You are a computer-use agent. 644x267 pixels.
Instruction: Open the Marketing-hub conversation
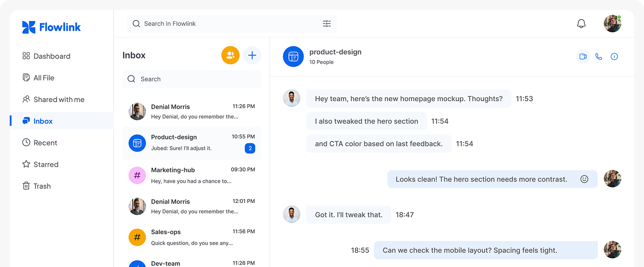click(192, 175)
